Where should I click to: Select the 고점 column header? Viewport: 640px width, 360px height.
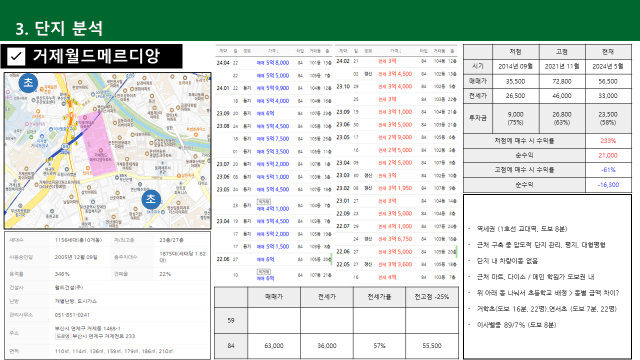pyautogui.click(x=562, y=52)
